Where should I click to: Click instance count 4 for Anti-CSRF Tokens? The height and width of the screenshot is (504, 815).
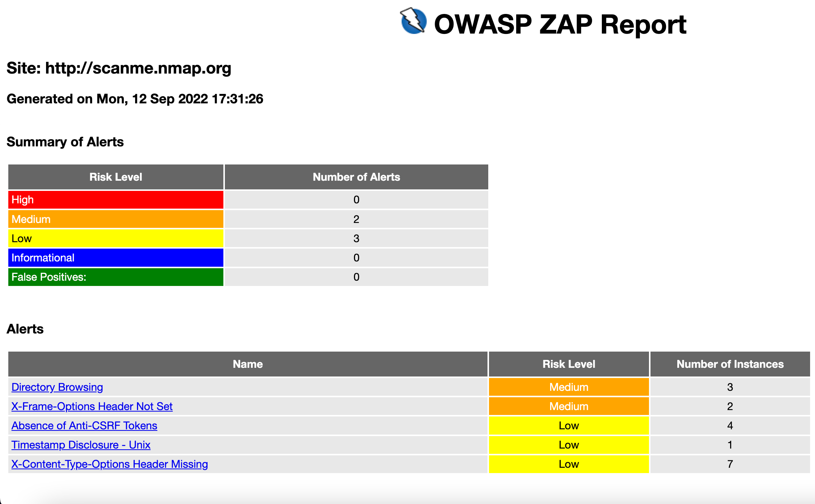tap(730, 426)
